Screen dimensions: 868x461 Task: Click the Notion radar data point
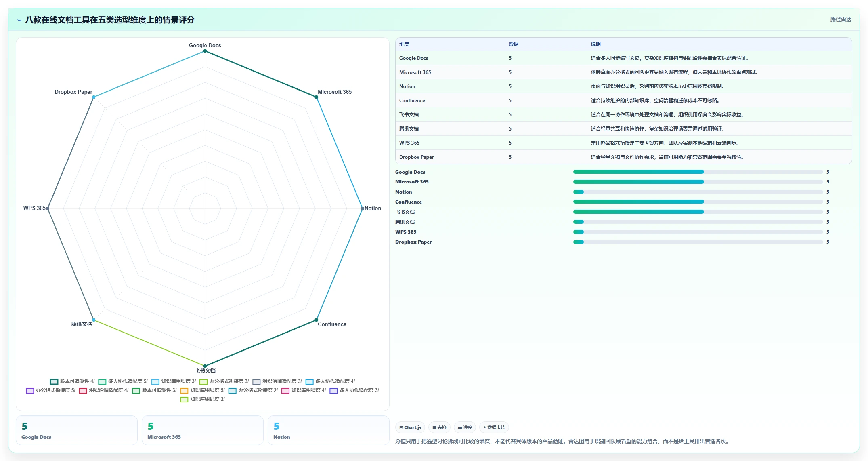click(x=363, y=208)
